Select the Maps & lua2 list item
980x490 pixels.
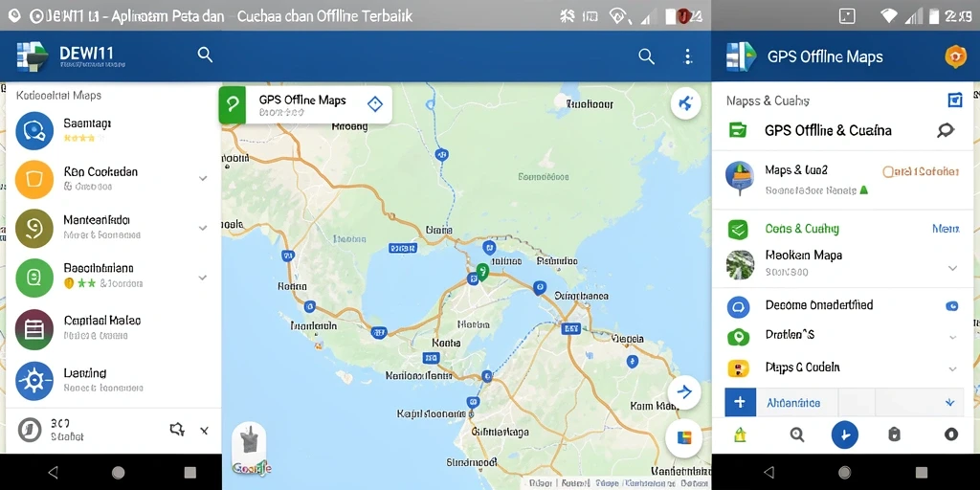(x=843, y=179)
